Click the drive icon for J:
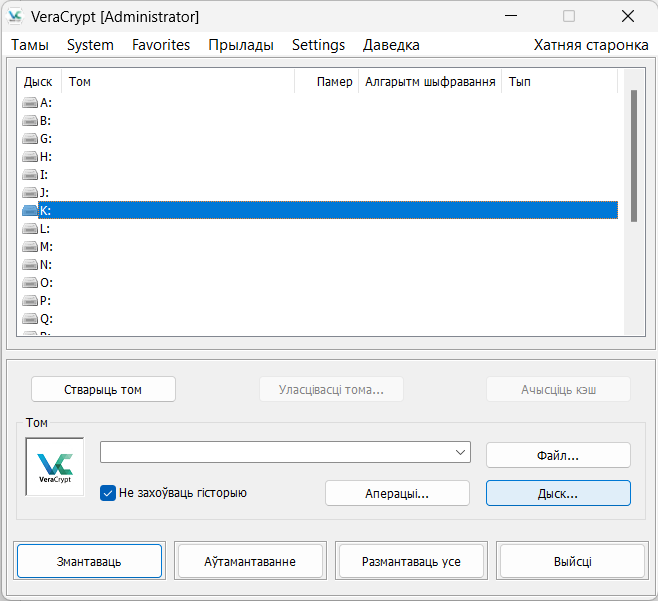The image size is (658, 601). (30, 193)
